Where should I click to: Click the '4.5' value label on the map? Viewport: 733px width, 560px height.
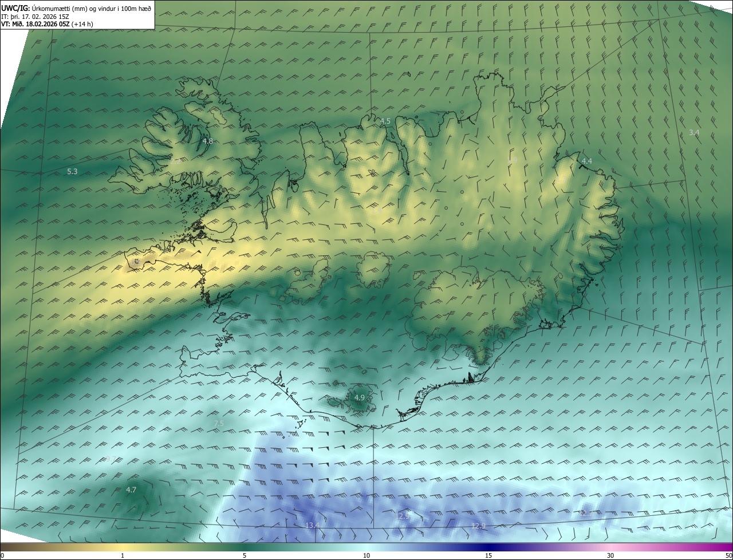point(385,121)
